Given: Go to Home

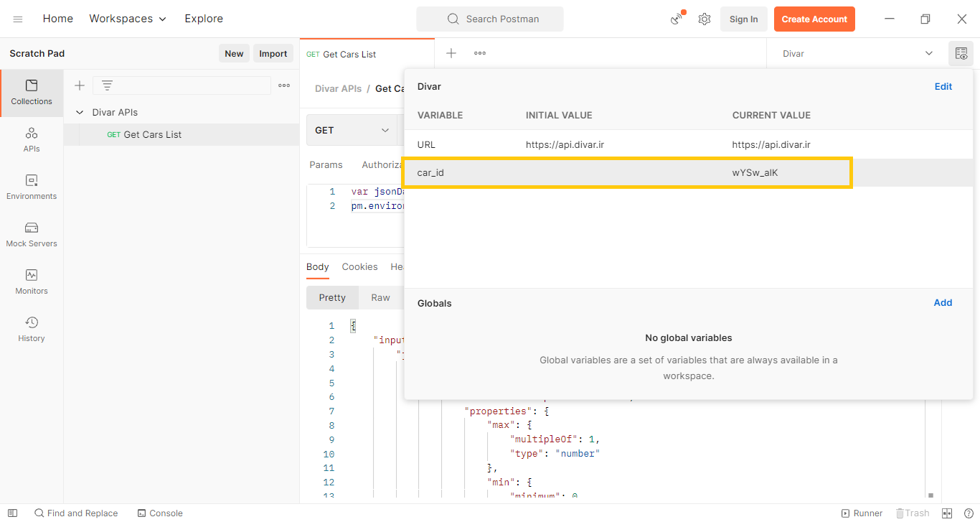Looking at the screenshot, I should pos(58,19).
